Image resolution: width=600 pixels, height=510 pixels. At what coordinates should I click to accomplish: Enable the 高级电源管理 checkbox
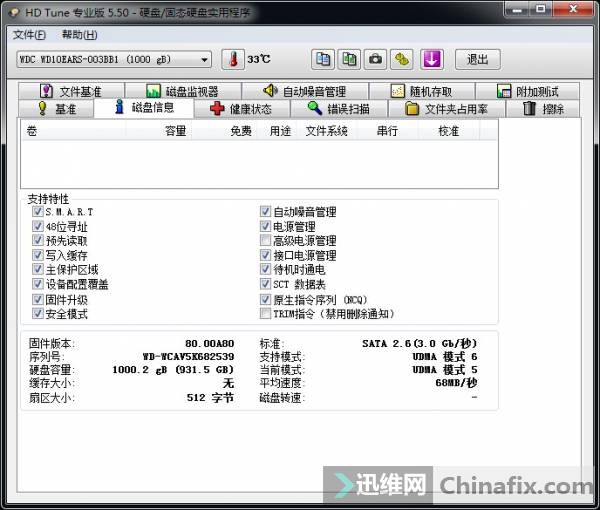pyautogui.click(x=265, y=240)
